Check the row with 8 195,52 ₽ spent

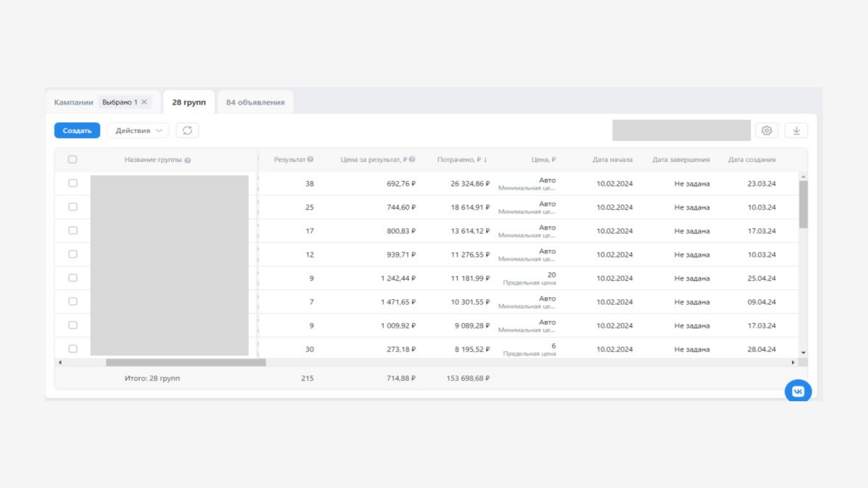coord(73,349)
